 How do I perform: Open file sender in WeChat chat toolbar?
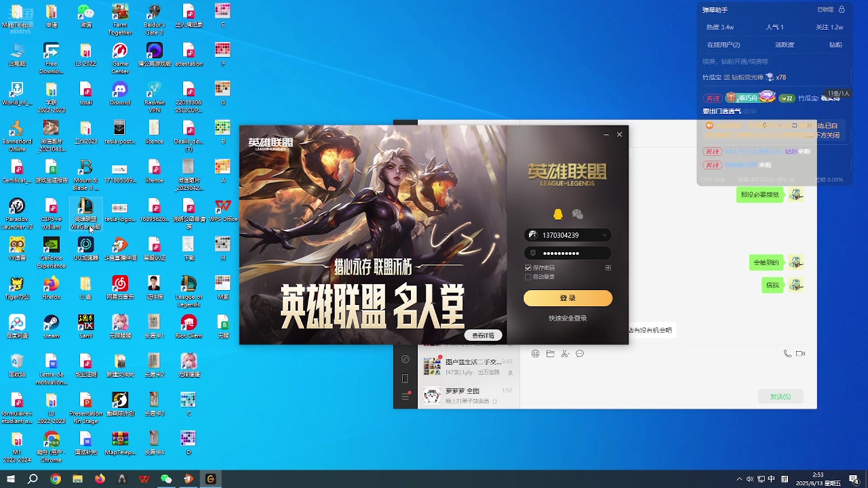[550, 354]
